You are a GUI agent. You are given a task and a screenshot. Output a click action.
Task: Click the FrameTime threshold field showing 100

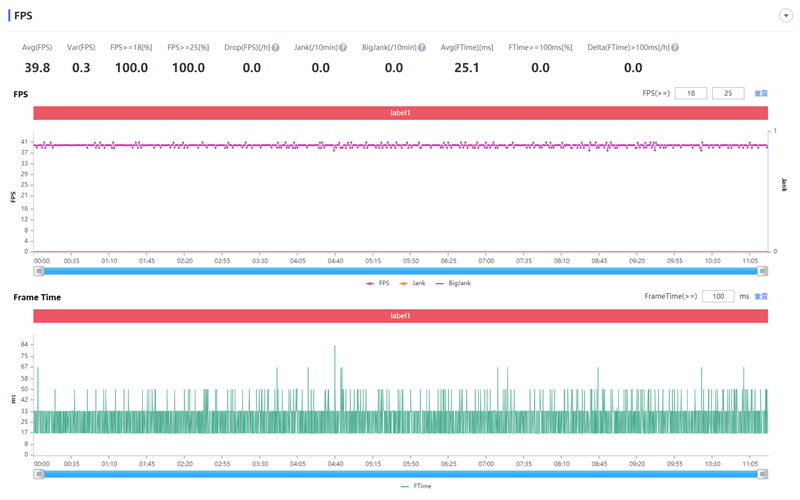click(x=718, y=296)
